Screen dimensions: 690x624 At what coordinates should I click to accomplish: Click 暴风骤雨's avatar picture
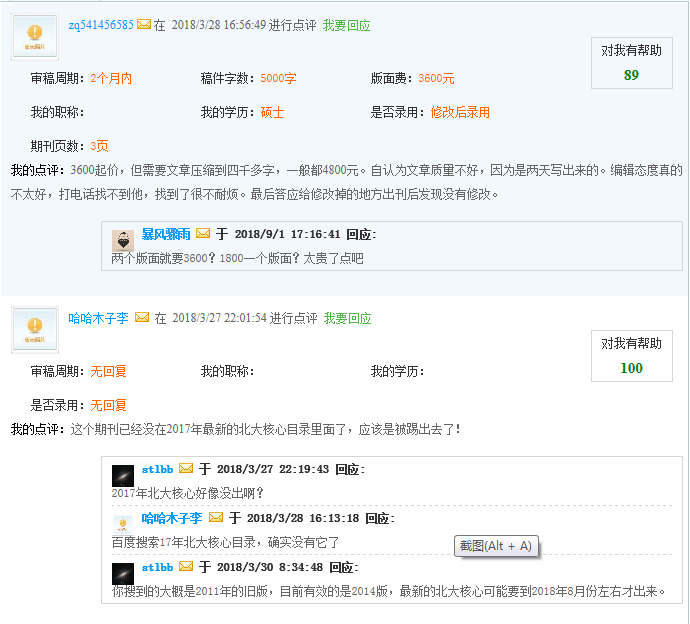(123, 240)
